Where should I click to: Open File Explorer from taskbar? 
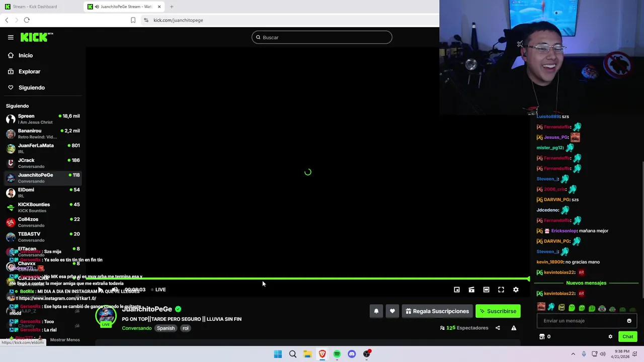307,354
